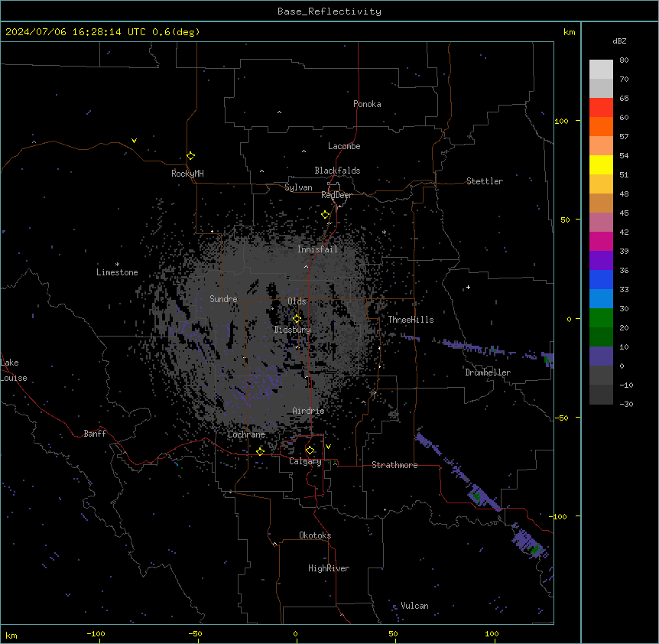Click the 0 tick on bottom axis
The height and width of the screenshot is (644, 659).
point(295,633)
